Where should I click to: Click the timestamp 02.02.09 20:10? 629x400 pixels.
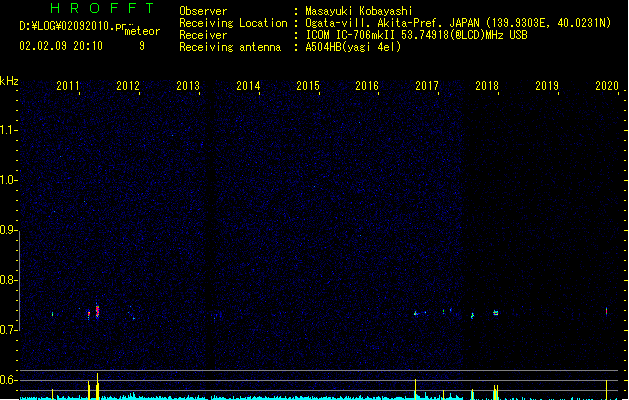pyautogui.click(x=61, y=46)
